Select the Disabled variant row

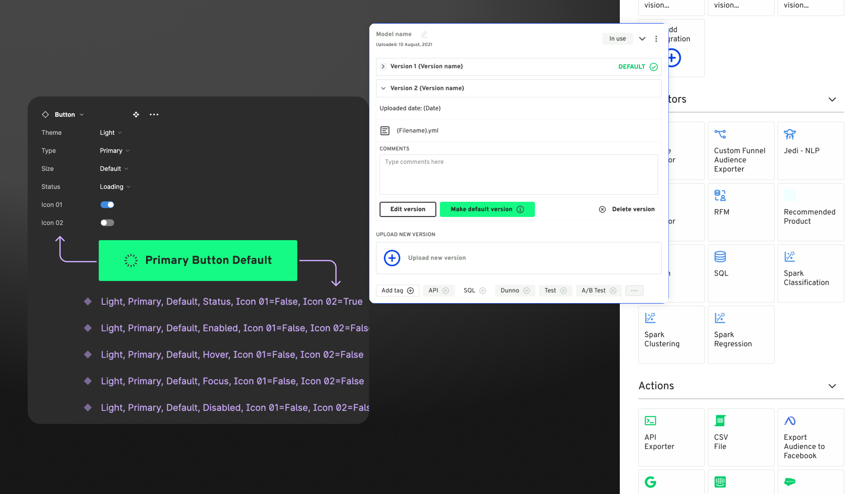coord(226,408)
